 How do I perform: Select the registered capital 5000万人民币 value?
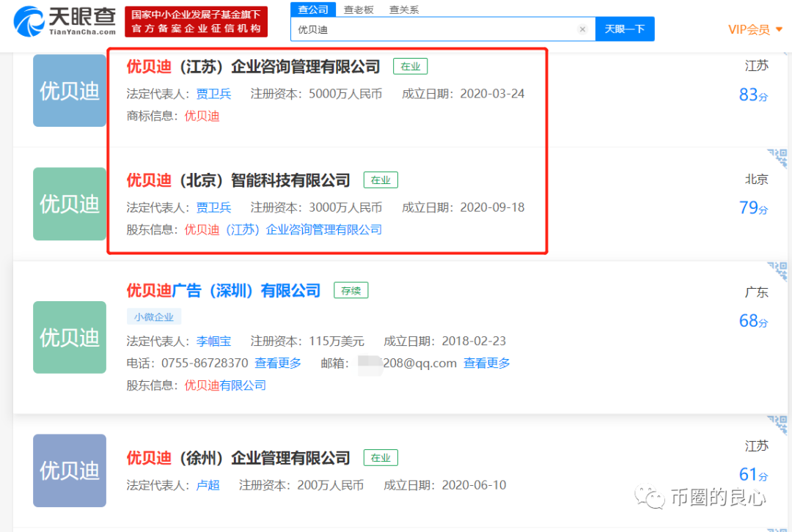(345, 94)
